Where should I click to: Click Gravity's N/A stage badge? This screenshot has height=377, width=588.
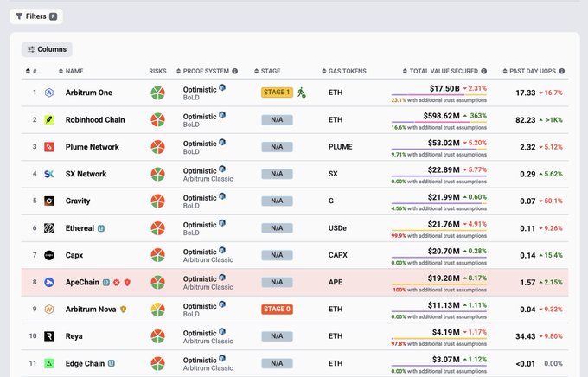(277, 201)
